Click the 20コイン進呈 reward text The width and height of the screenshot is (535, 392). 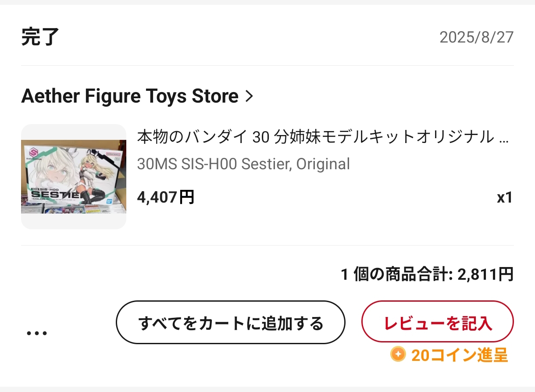point(459,355)
